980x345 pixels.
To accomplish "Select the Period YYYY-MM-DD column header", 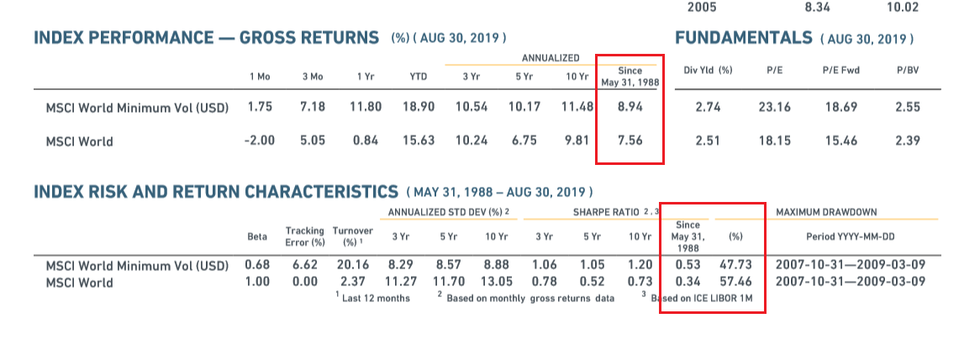I will (x=851, y=237).
